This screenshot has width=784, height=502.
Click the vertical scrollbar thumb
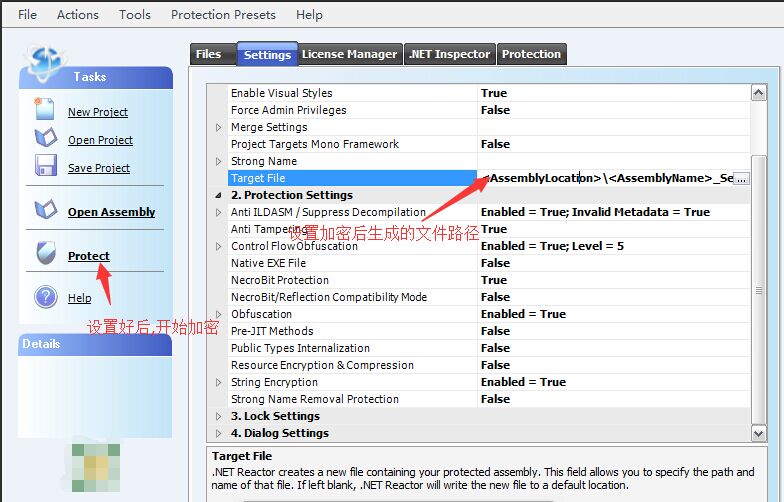coord(758,290)
